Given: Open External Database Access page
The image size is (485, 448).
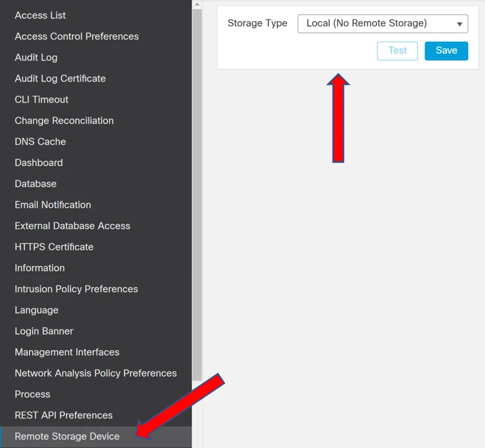Looking at the screenshot, I should 72,226.
